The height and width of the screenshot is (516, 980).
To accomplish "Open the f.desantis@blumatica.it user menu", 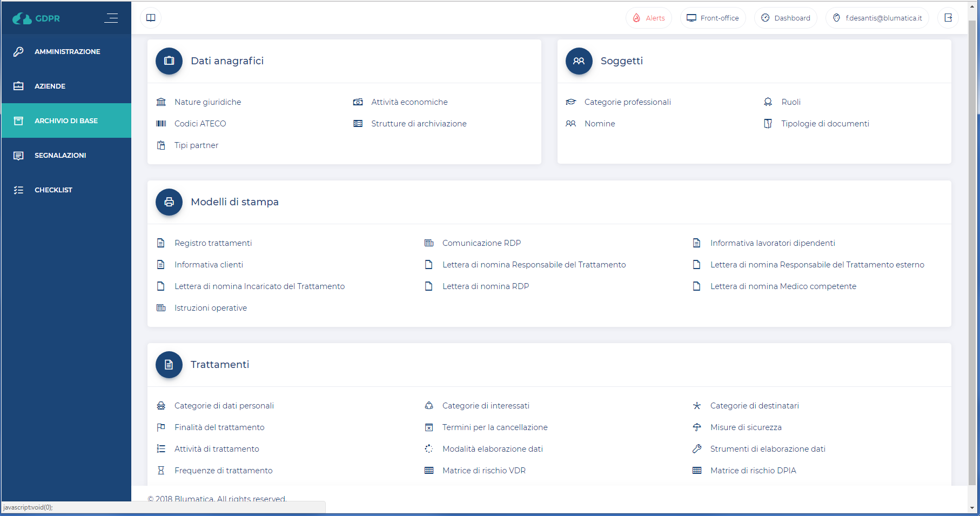I will click(877, 18).
